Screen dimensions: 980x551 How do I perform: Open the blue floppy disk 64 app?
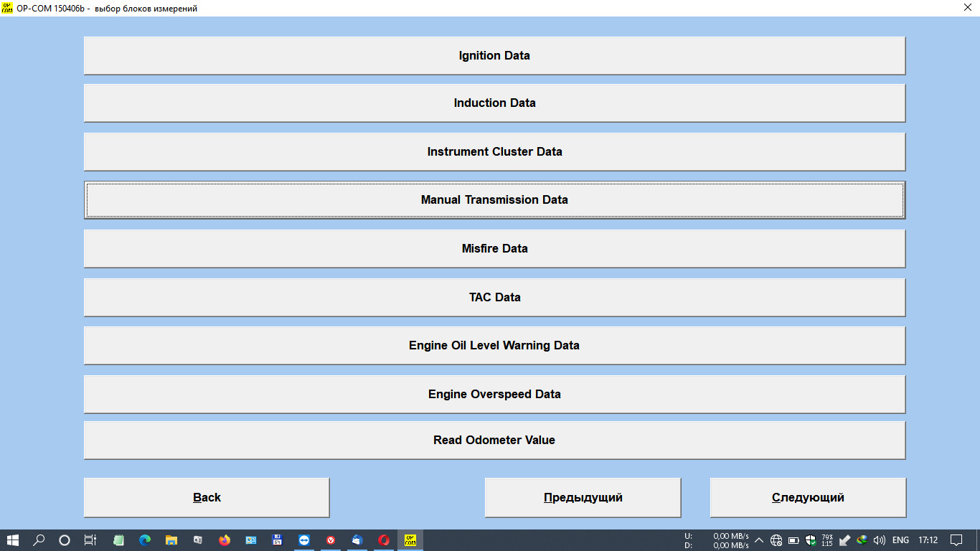point(278,540)
